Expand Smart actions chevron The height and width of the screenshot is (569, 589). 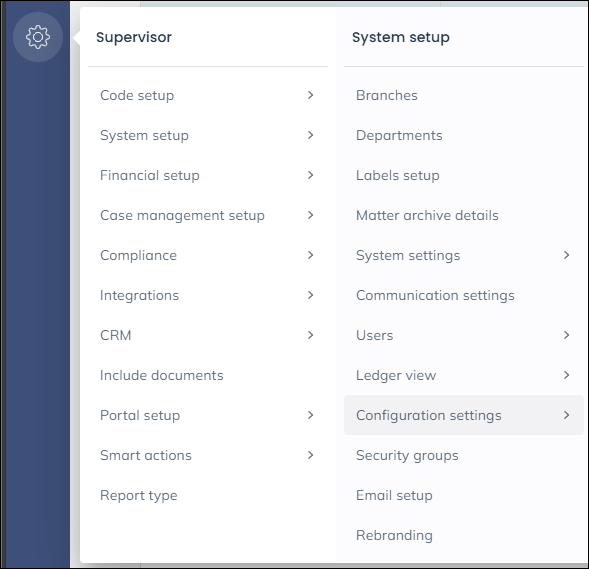coord(310,455)
